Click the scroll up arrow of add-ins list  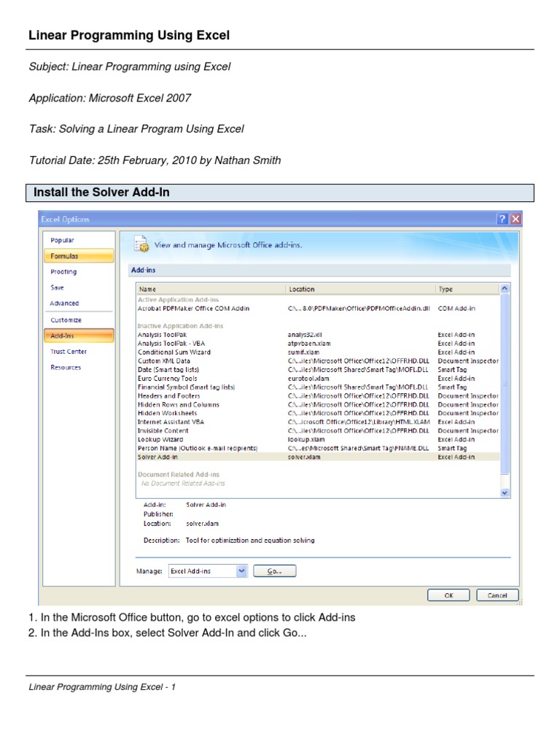505,289
